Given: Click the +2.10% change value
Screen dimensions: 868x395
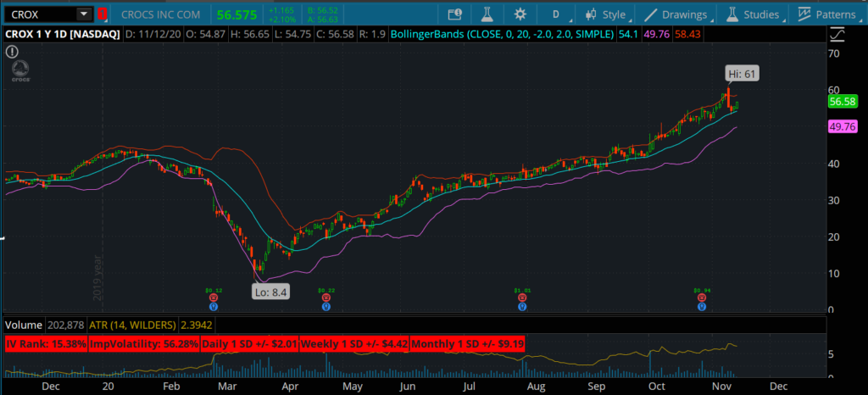Looking at the screenshot, I should (x=282, y=19).
